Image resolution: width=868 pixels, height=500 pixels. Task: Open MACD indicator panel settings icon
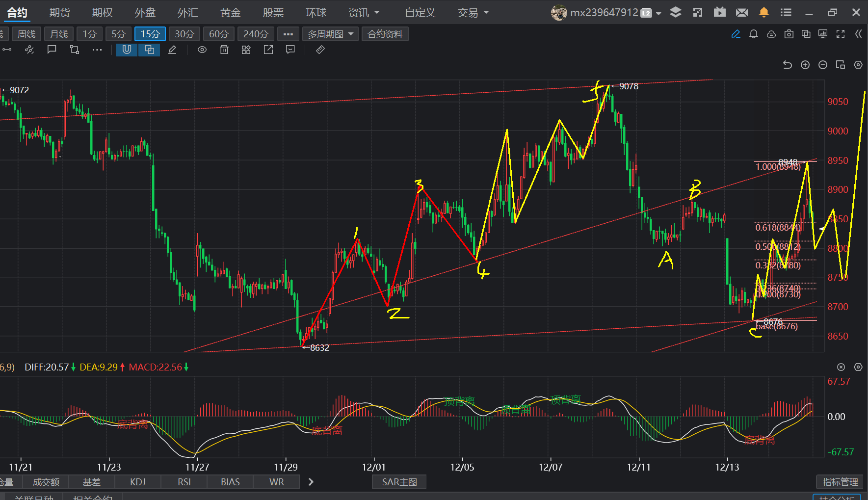click(858, 367)
